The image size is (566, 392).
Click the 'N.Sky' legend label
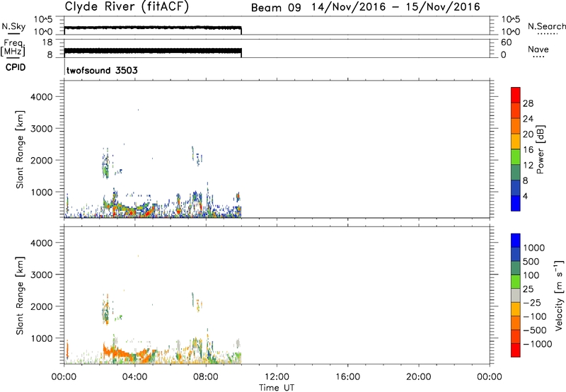tap(13, 27)
